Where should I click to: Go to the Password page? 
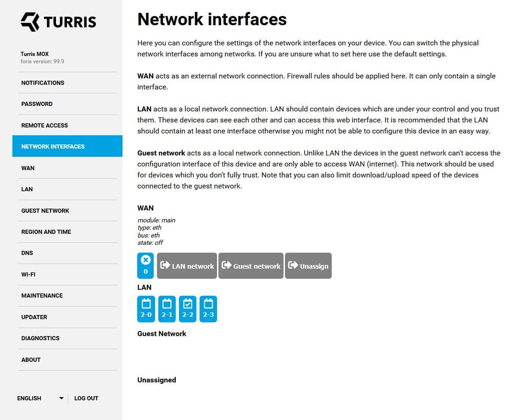[x=37, y=104]
